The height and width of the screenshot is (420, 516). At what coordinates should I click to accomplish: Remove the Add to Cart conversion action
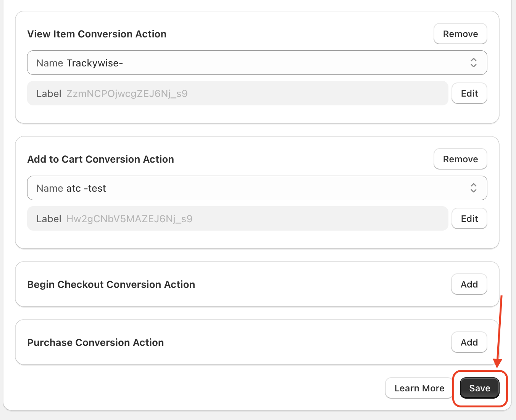pos(460,159)
